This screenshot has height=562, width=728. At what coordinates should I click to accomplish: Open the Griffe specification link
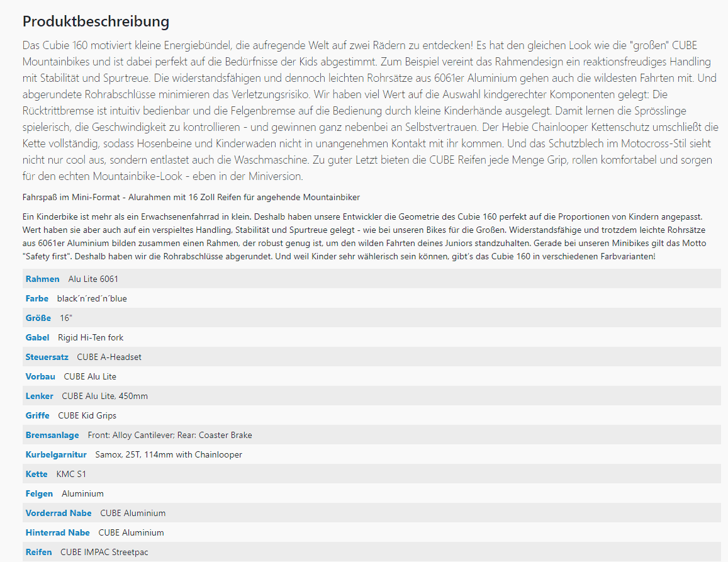click(37, 415)
